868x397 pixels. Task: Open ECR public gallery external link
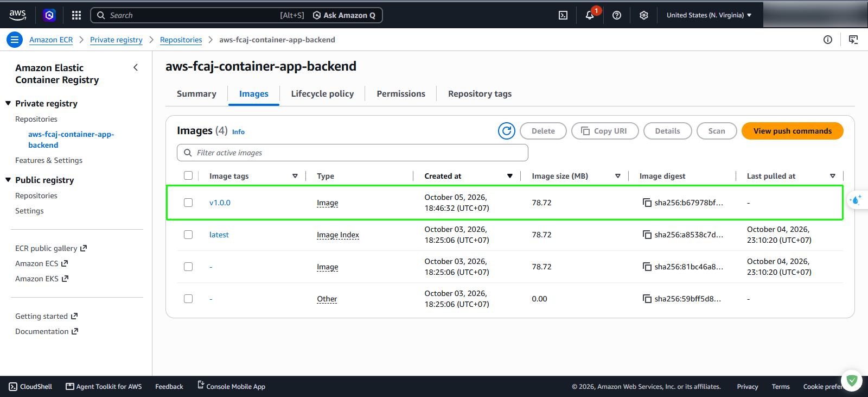[51, 248]
